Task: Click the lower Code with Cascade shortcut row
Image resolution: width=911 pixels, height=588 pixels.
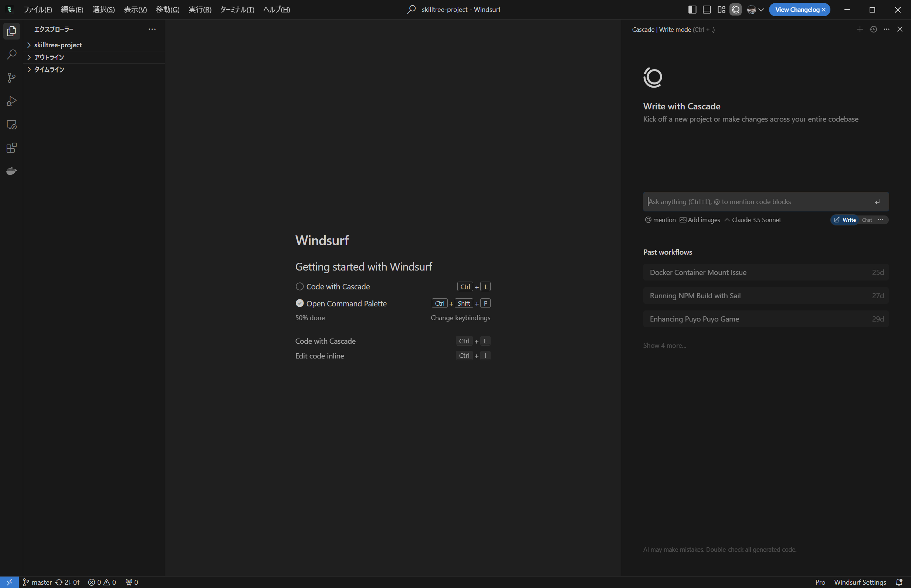Action: (393, 341)
